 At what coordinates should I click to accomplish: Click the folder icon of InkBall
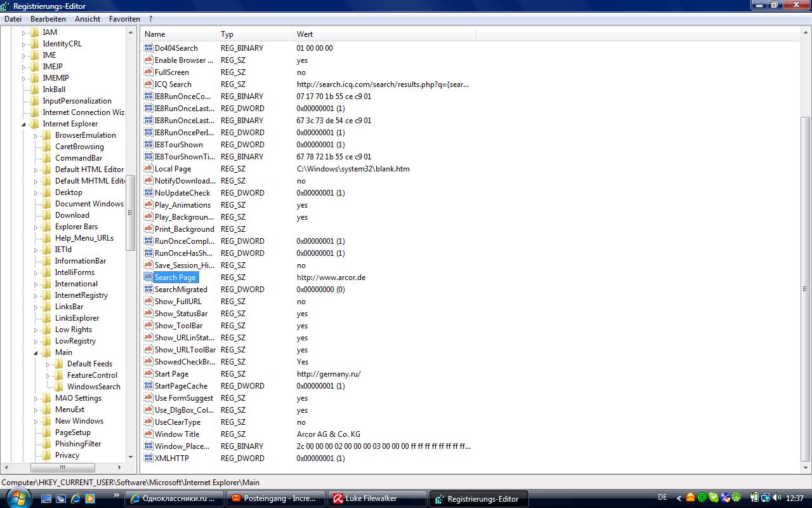coord(35,90)
